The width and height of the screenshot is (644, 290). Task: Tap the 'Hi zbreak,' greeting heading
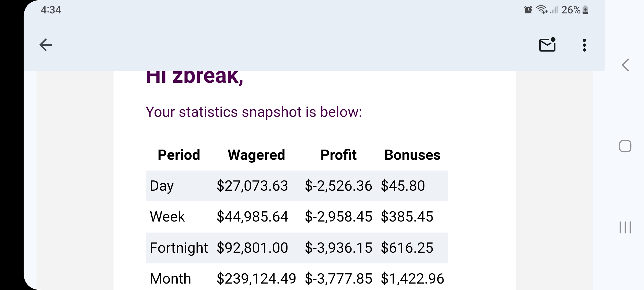(195, 77)
